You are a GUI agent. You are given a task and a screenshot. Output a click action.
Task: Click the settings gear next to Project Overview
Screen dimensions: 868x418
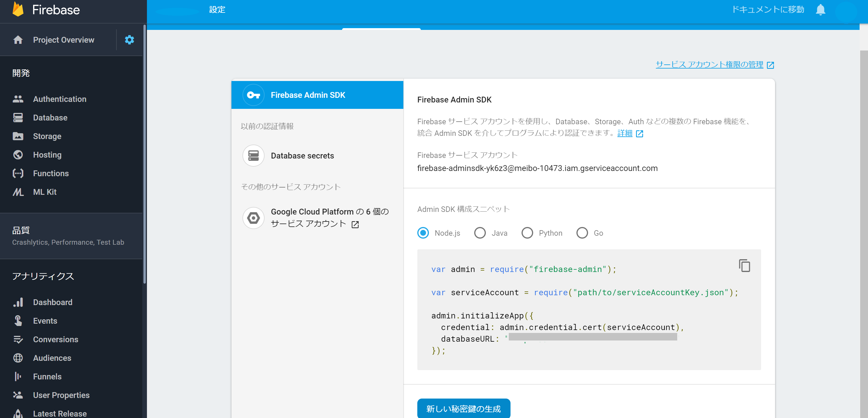[x=130, y=40]
